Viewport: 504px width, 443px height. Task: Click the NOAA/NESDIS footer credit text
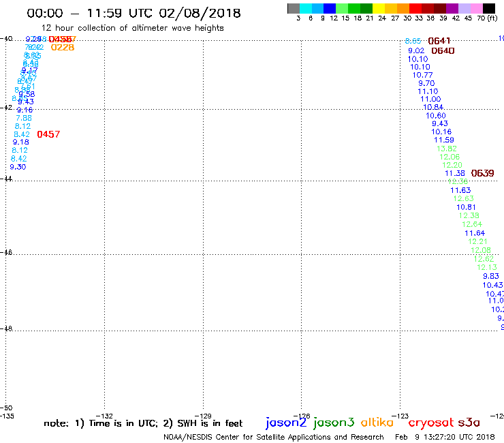(274, 437)
